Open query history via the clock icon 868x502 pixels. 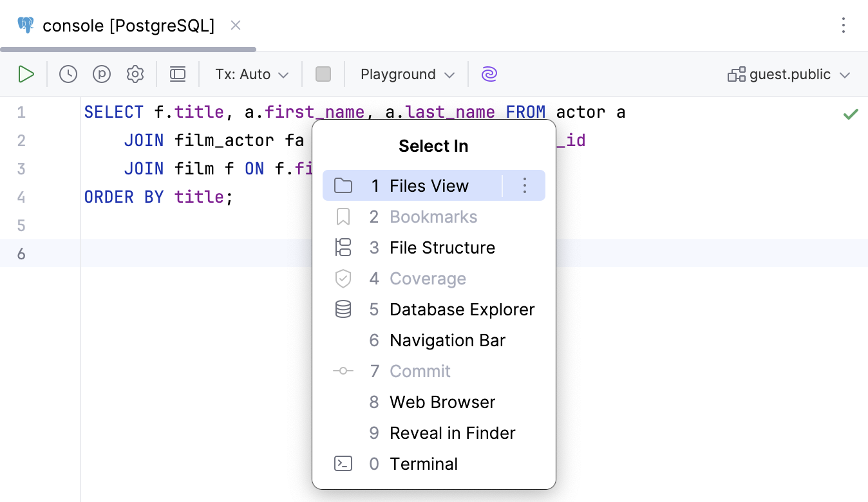pyautogui.click(x=68, y=73)
